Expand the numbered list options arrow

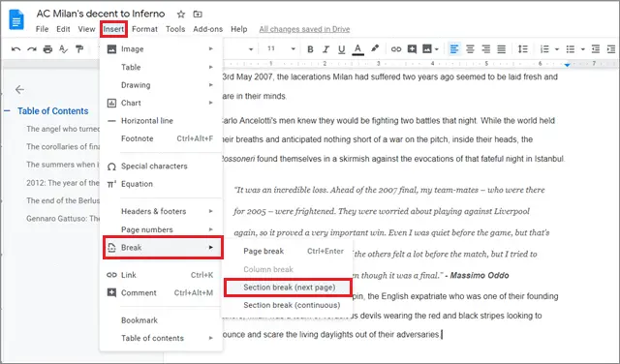(x=557, y=49)
